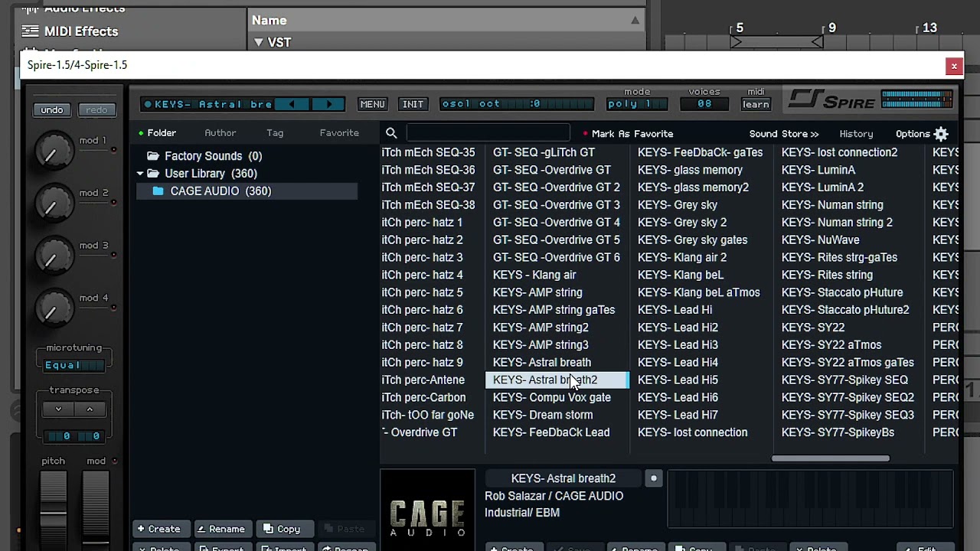The image size is (980, 551).
Task: Click the transpose down arrow
Action: coord(58,409)
